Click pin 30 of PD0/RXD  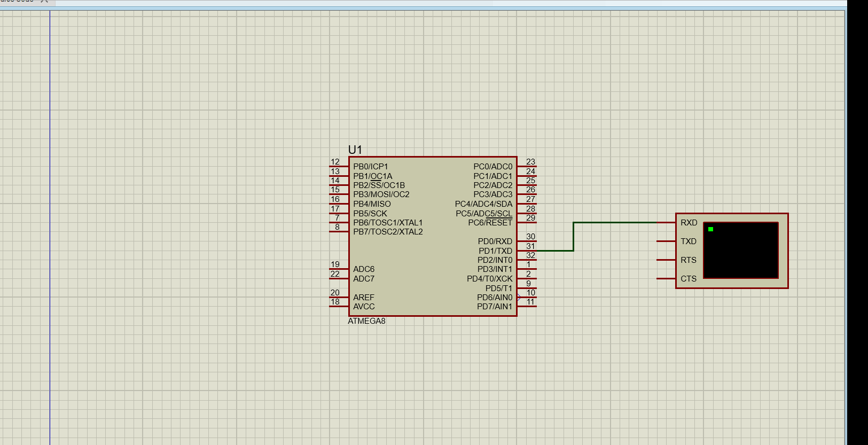point(527,241)
